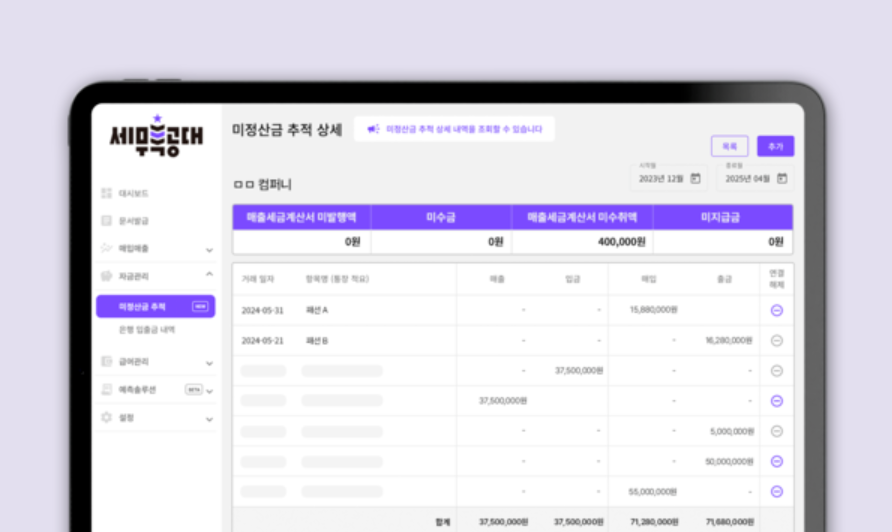Open 대시보드 from the sidebar
The width and height of the screenshot is (892, 532).
click(133, 193)
